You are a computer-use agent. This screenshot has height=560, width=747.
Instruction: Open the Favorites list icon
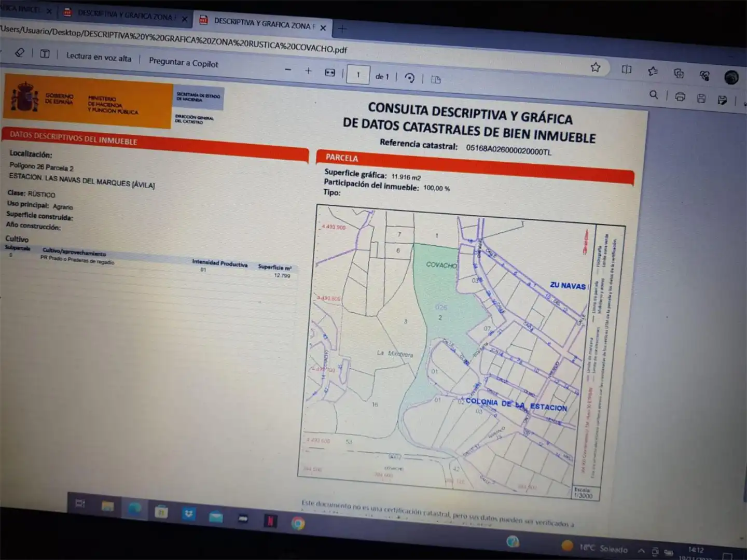[x=653, y=71]
